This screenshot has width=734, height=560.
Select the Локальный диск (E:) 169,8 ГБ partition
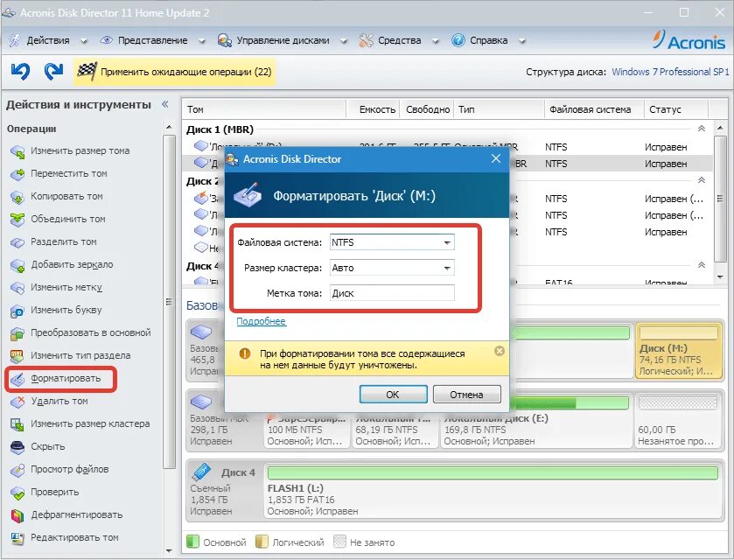coord(535,422)
